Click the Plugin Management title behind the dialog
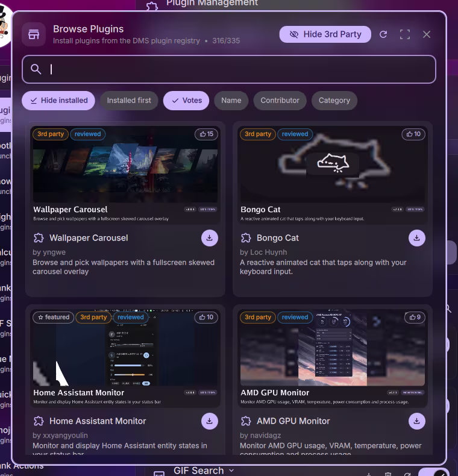 (212, 3)
